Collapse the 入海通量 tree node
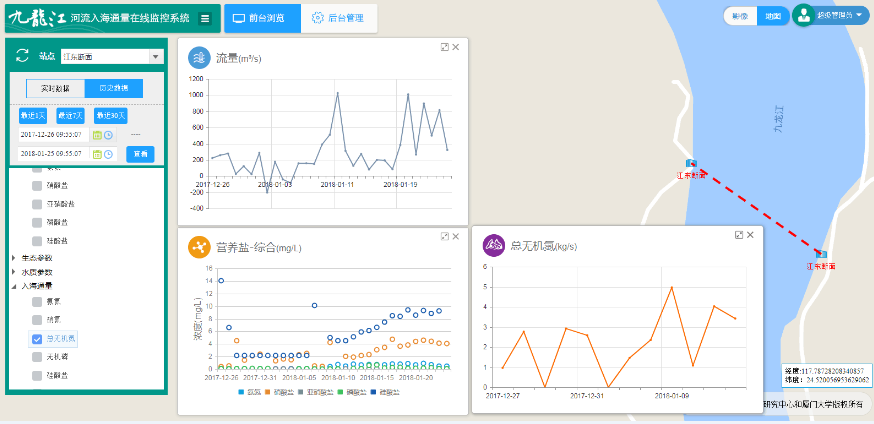 (13, 286)
